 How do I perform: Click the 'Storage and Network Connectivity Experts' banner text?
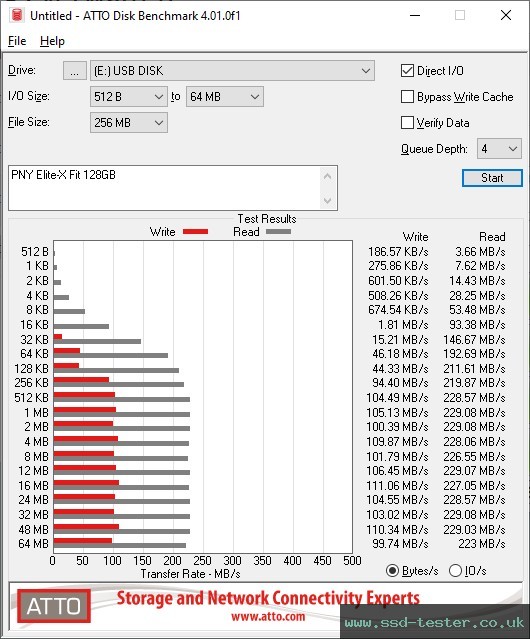pos(268,598)
